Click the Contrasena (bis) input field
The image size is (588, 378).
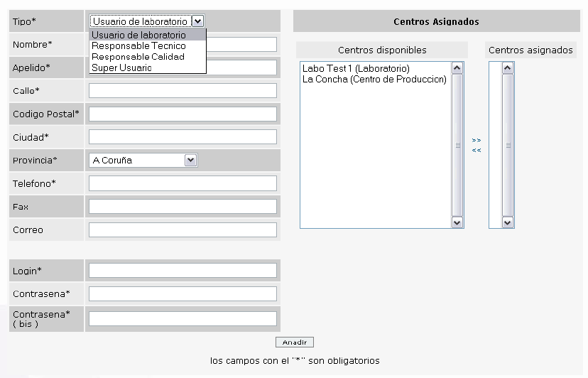click(x=183, y=319)
